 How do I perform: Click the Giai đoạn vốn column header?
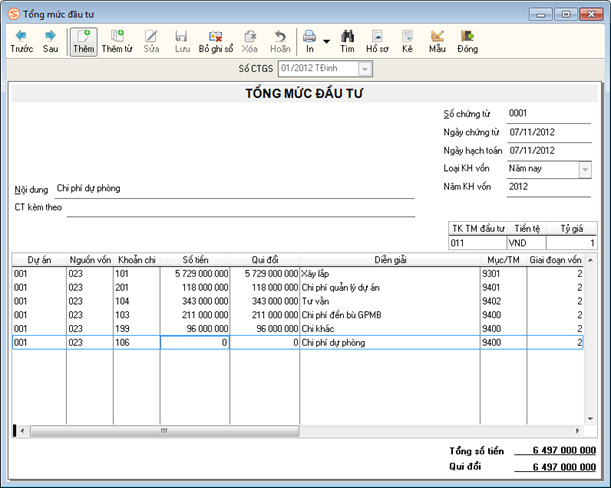555,260
